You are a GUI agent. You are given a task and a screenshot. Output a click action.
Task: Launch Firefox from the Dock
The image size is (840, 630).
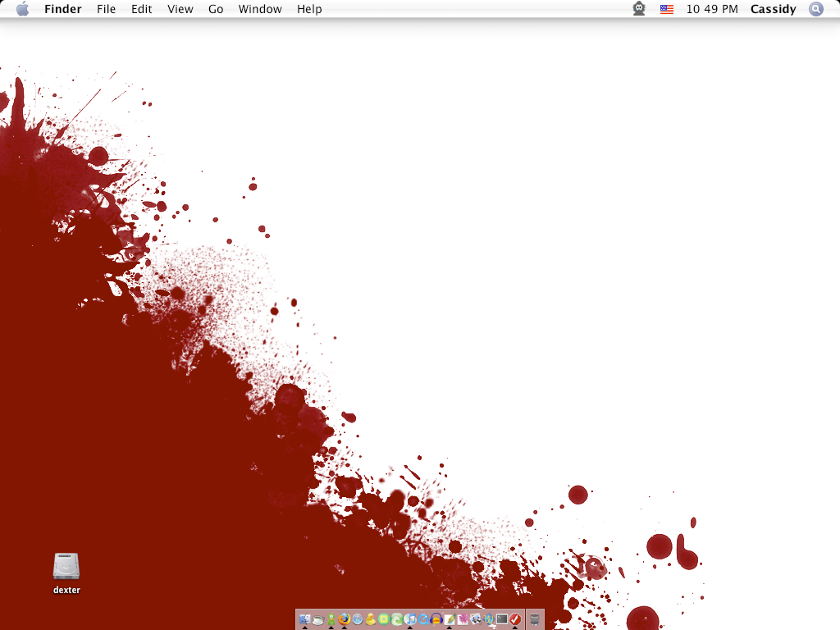[345, 619]
